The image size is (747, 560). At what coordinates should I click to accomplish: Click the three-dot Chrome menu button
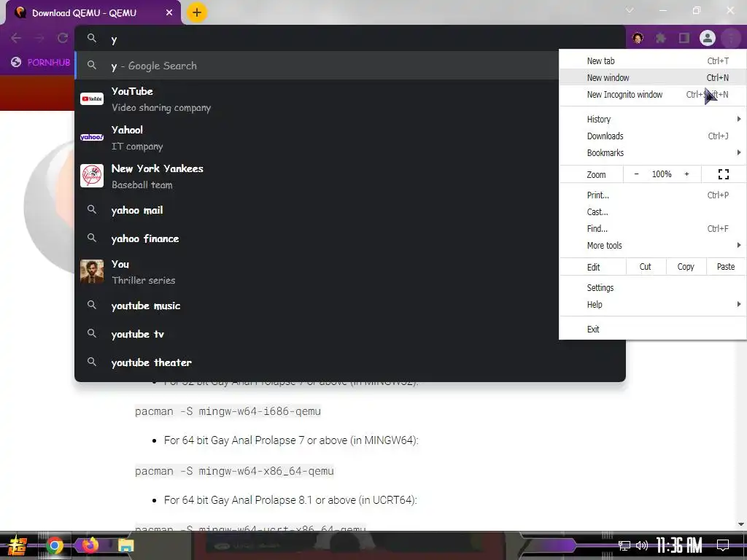pyautogui.click(x=731, y=38)
